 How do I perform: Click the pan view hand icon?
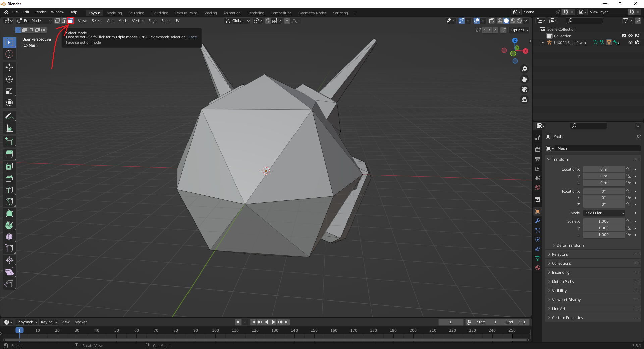tap(524, 79)
